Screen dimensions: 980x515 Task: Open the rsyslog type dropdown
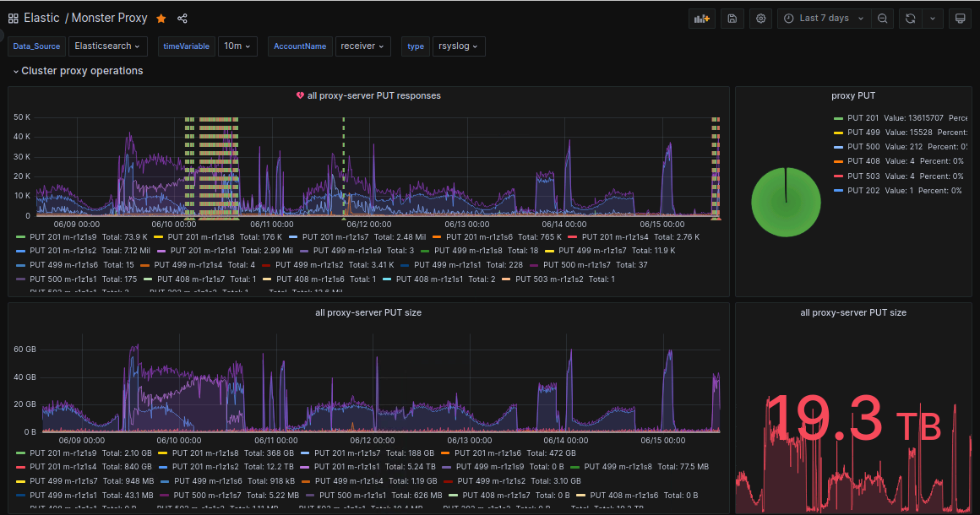458,46
